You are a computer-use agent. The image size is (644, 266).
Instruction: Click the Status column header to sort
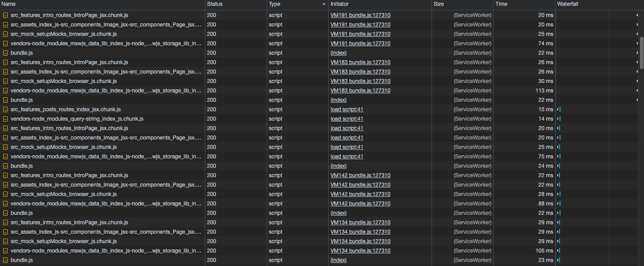click(214, 4)
